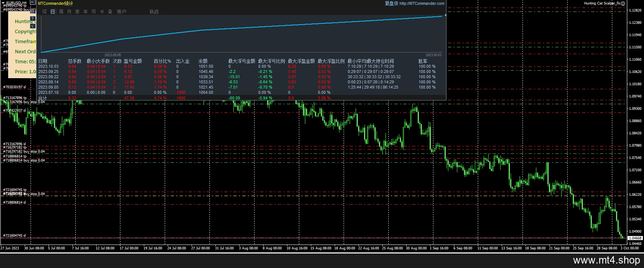Switch to the 综 summary tab
The height and width of the screenshot is (268, 644).
[44, 12]
